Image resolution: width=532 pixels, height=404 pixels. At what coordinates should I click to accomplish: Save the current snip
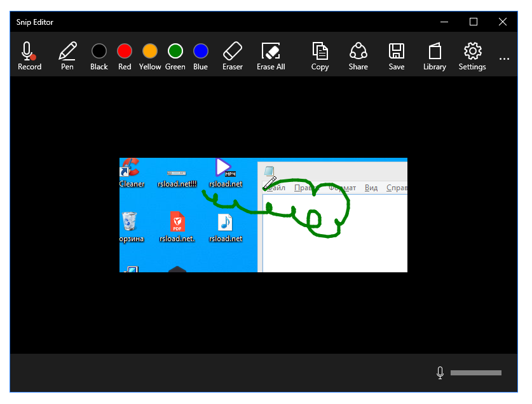pos(396,56)
